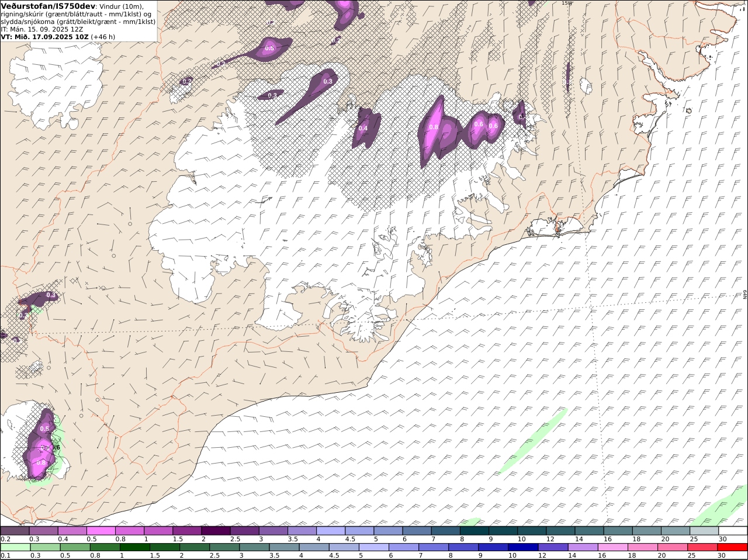This screenshot has width=748, height=560.
Task: Pick the pale lavender 4 swatch in snow legend
Action: click(331, 531)
